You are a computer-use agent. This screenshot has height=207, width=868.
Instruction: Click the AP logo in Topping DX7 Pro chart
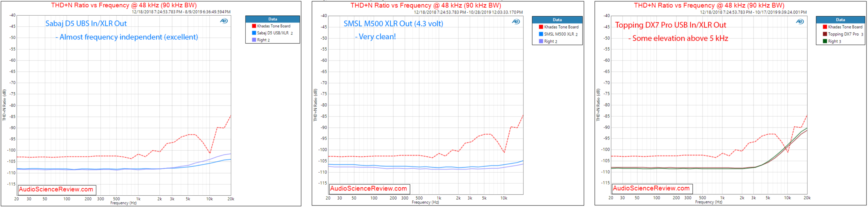800,21
